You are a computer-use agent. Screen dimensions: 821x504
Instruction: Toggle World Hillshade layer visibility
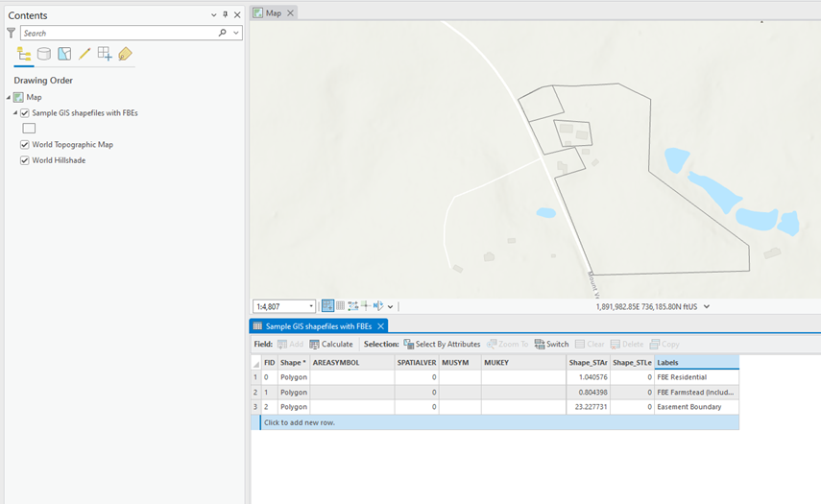(x=25, y=160)
